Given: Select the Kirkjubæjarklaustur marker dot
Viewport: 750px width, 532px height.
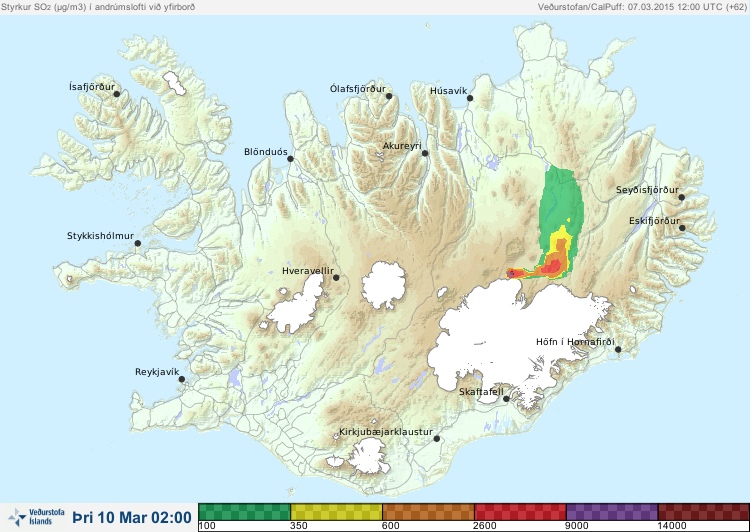Looking at the screenshot, I should 436,439.
